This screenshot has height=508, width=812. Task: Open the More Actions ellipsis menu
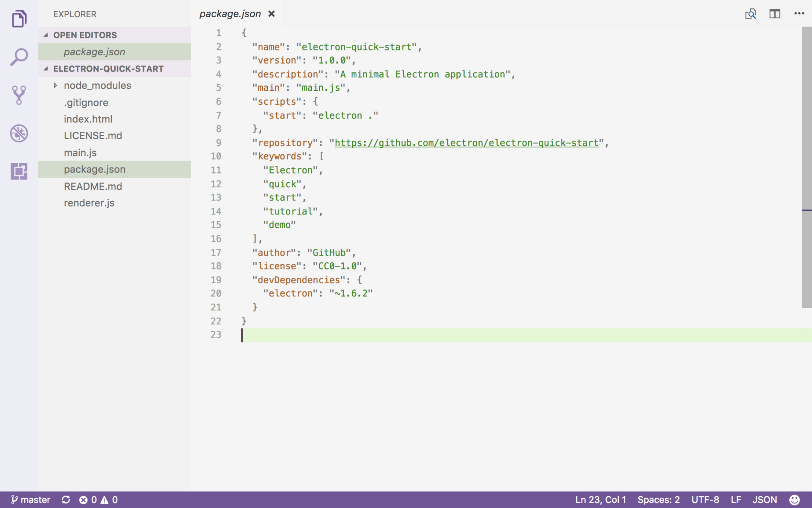click(x=799, y=14)
